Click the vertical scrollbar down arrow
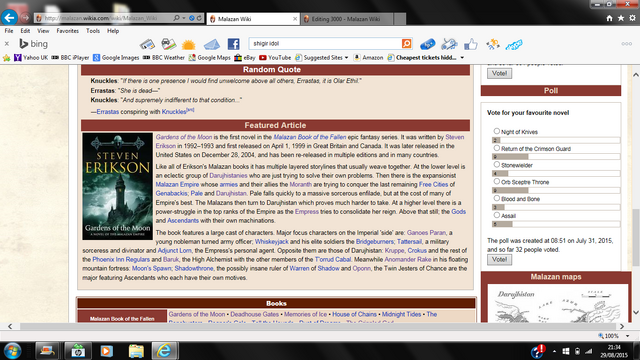The width and height of the screenshot is (640, 360). tap(636, 313)
